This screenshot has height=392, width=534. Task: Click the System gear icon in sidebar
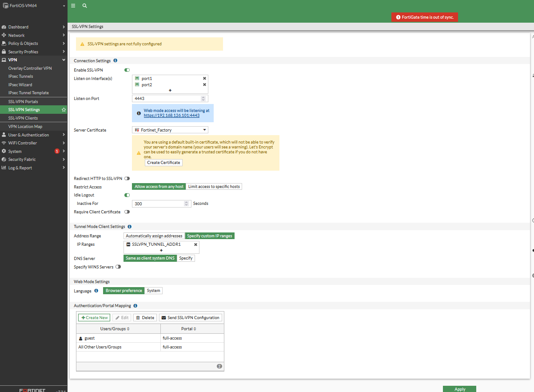click(4, 151)
